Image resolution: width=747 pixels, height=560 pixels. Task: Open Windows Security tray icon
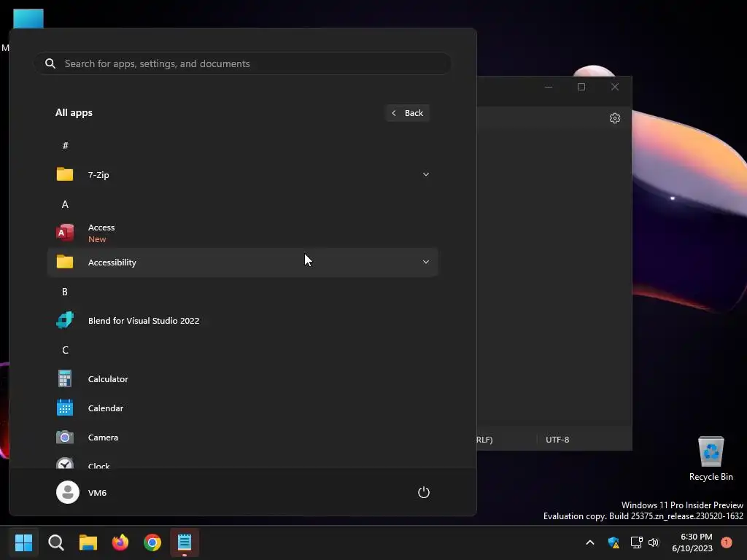pyautogui.click(x=613, y=542)
